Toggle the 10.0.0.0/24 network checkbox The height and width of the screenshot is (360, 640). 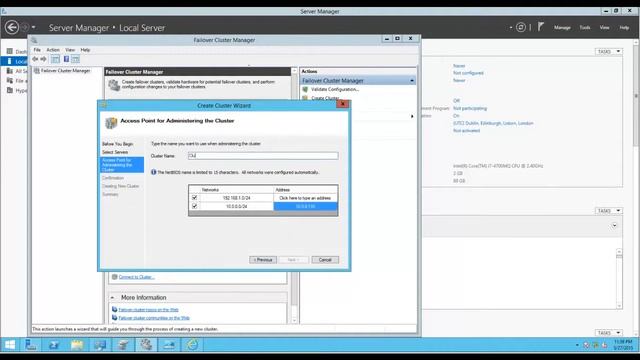[194, 206]
